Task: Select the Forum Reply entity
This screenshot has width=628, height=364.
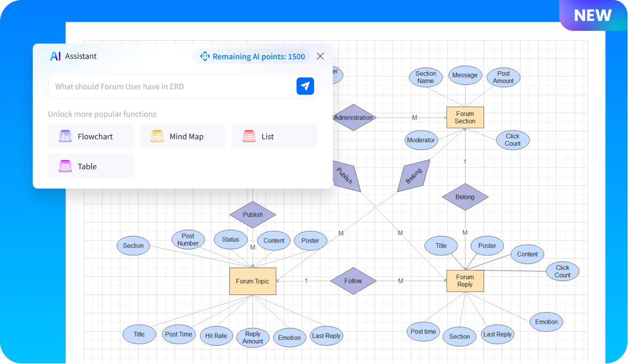Action: click(465, 281)
